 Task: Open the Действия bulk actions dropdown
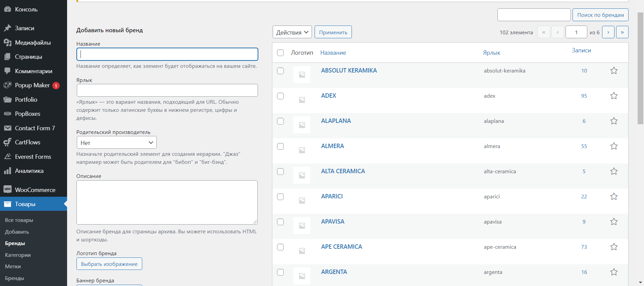292,32
